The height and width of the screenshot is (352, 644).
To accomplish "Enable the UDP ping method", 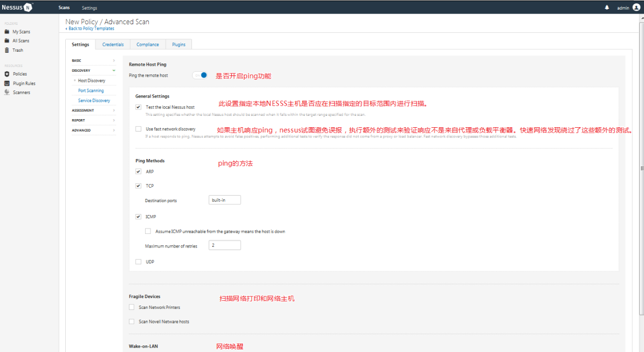I will pyautogui.click(x=139, y=262).
